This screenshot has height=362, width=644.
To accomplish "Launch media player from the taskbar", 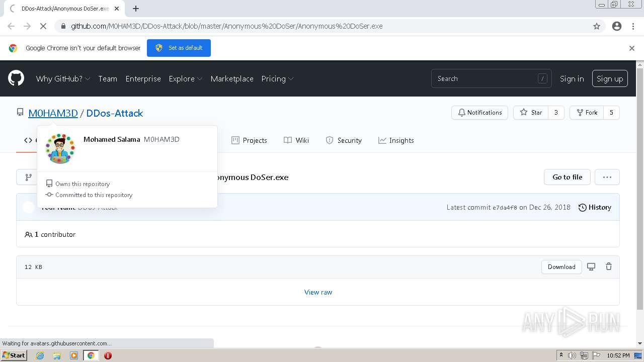I will pos(74,355).
